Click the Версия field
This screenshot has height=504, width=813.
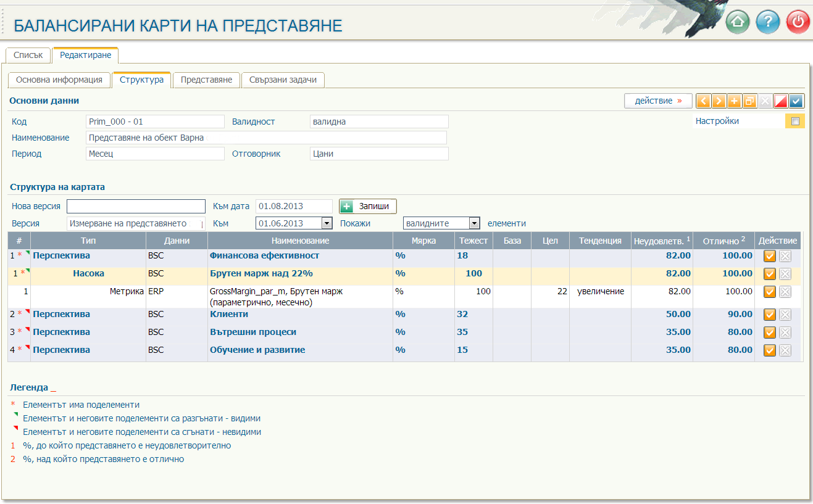point(136,223)
